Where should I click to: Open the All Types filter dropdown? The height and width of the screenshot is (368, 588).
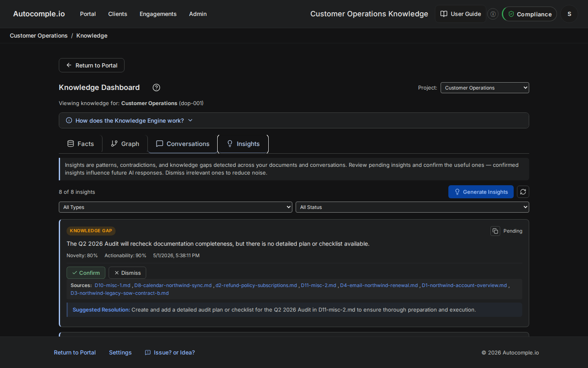(176, 207)
